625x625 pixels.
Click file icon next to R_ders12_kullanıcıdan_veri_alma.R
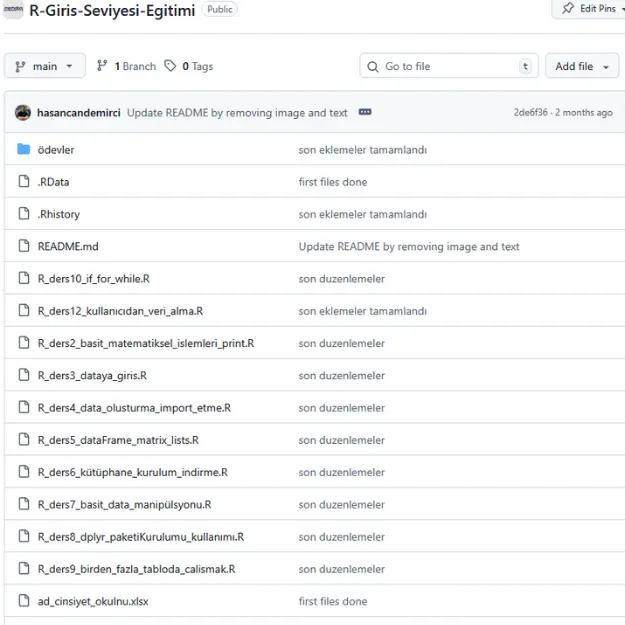pos(24,311)
